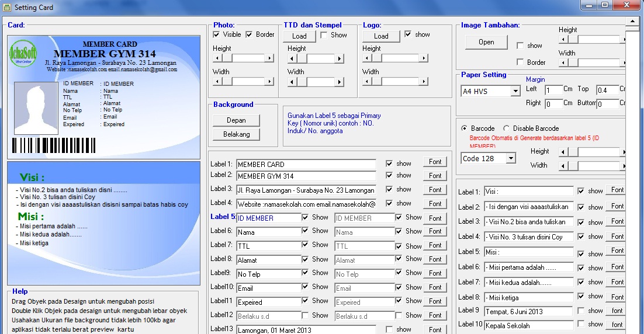Click the Label 2 MEMBER GYM 314 field
Viewport: 644px width, 334px height.
pyautogui.click(x=306, y=176)
